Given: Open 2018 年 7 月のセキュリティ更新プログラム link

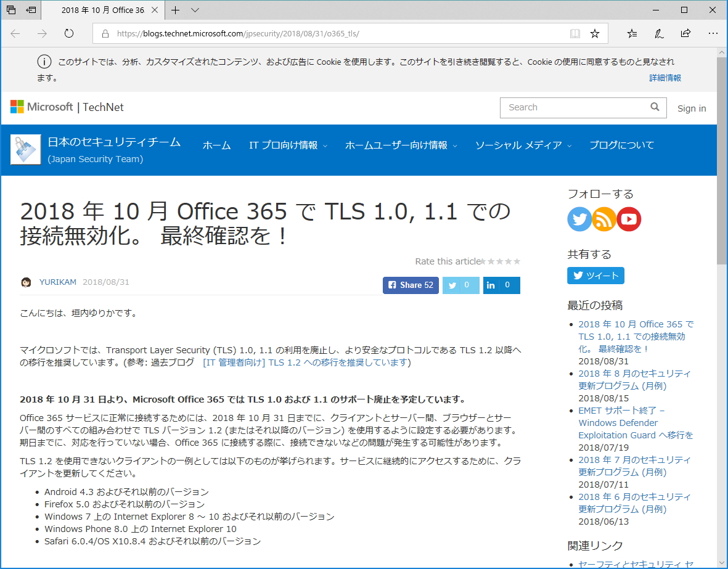Looking at the screenshot, I should 634,466.
